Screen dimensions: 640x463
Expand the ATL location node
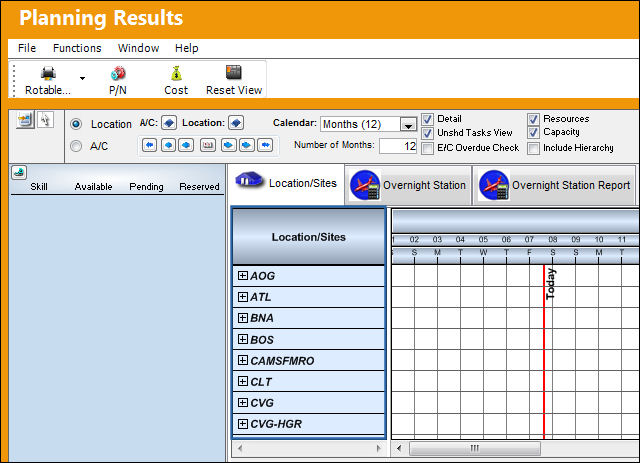pos(243,297)
